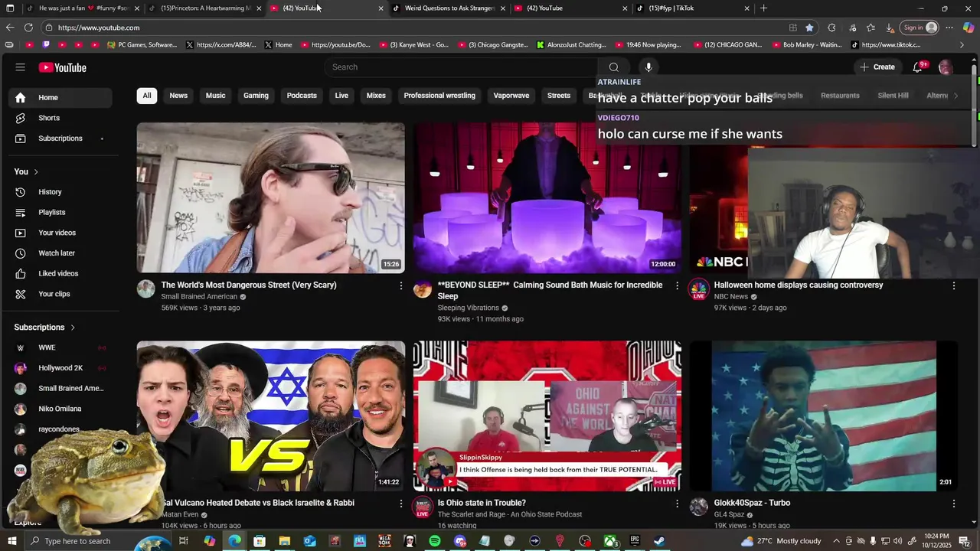980x551 pixels.
Task: Expand the Subscriptions section heading
Action: pos(45,328)
